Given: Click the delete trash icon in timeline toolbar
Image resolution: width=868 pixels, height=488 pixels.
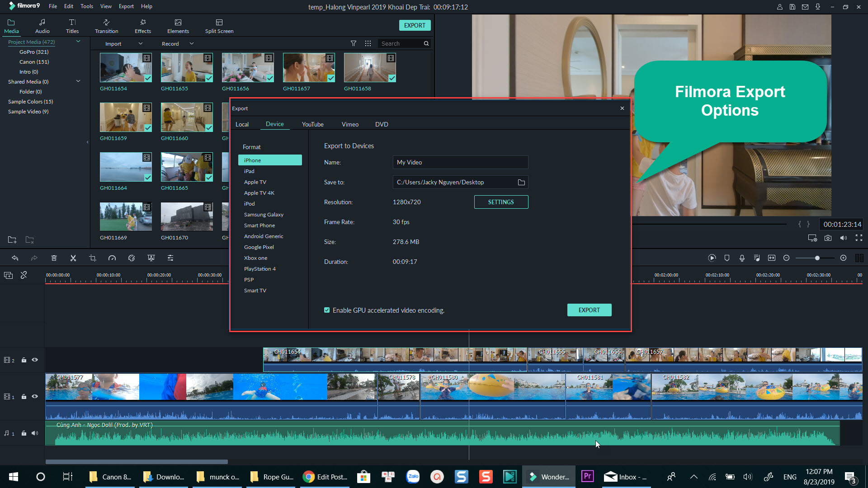Looking at the screenshot, I should pyautogui.click(x=54, y=258).
